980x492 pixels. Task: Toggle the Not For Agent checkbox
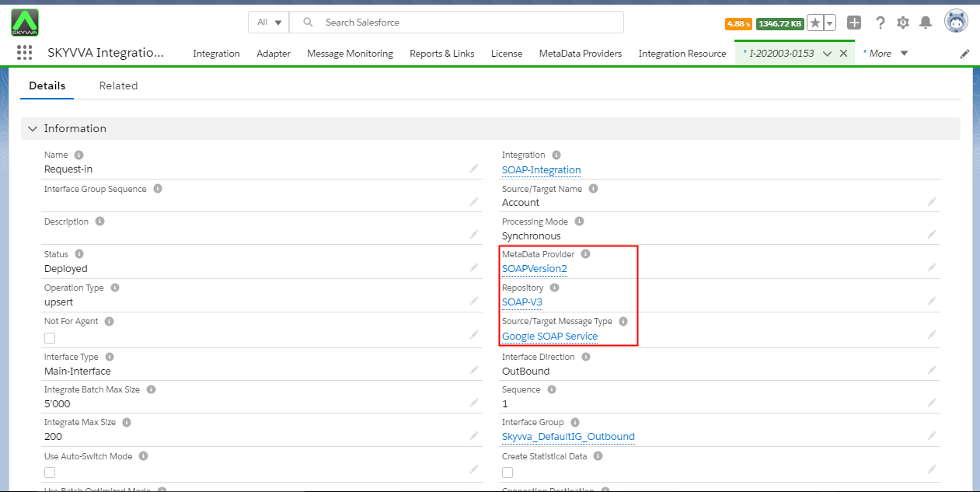pyautogui.click(x=50, y=337)
